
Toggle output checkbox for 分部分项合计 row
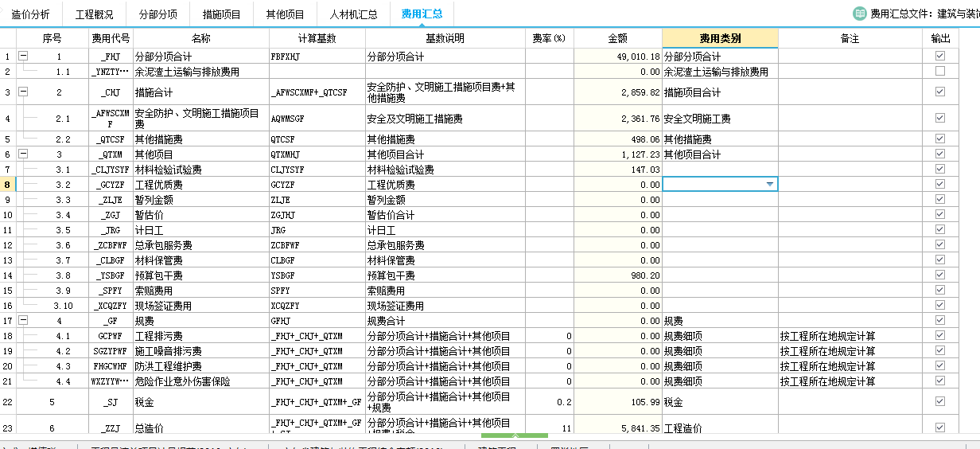(x=940, y=57)
